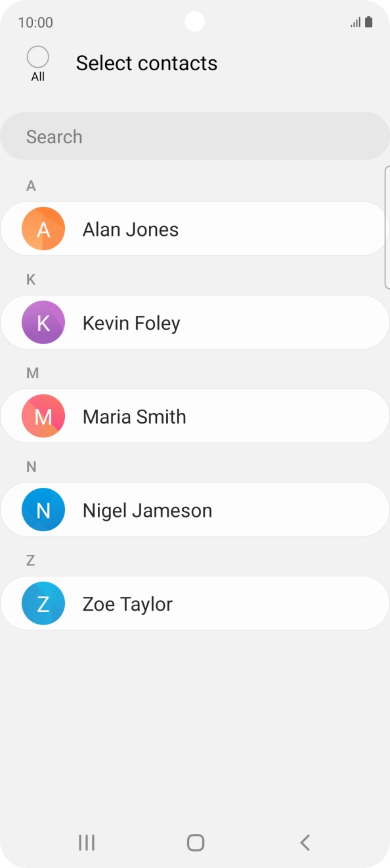This screenshot has width=390, height=868.
Task: Tap the section header letter K
Action: tap(30, 280)
